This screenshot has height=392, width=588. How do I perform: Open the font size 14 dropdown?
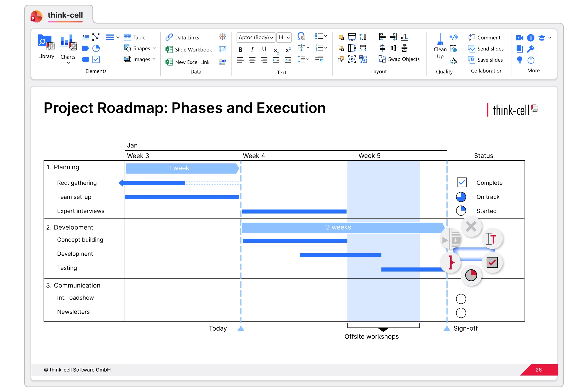284,37
